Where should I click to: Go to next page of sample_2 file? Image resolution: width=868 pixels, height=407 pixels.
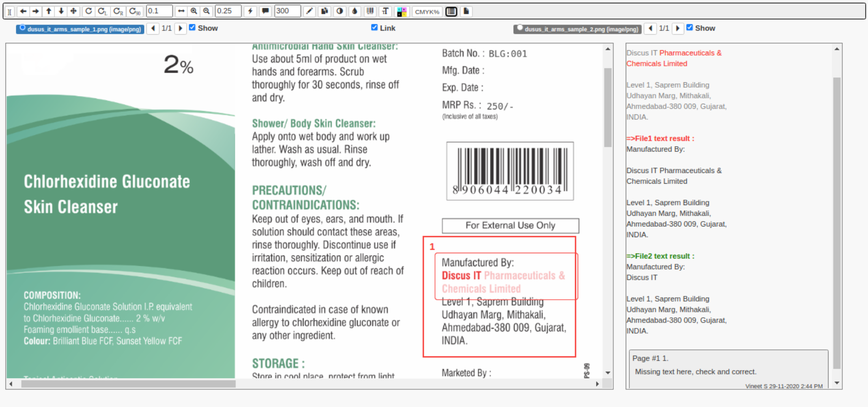[677, 28]
